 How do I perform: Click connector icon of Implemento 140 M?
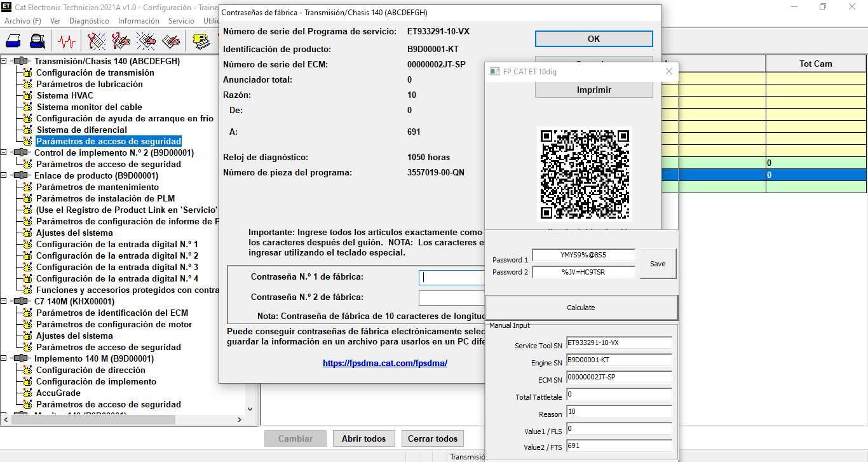point(22,358)
